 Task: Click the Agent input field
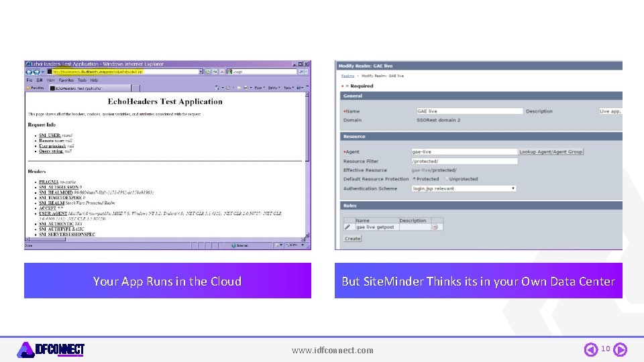click(464, 152)
